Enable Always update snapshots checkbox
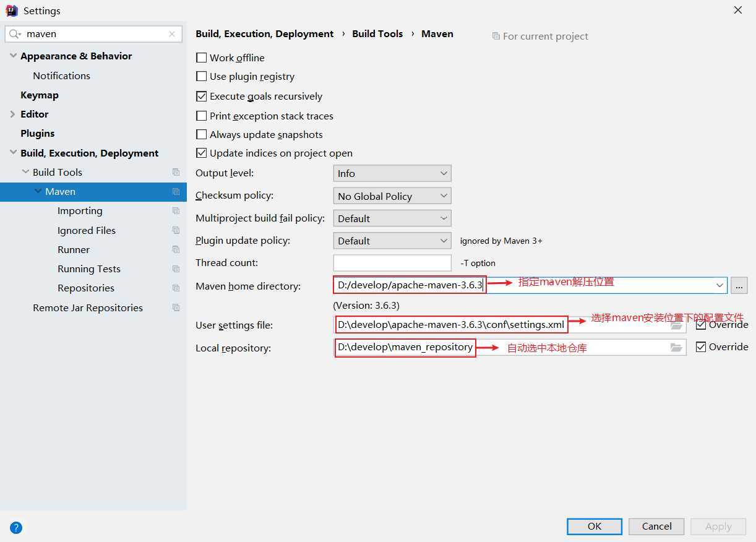This screenshot has width=756, height=542. 201,134
